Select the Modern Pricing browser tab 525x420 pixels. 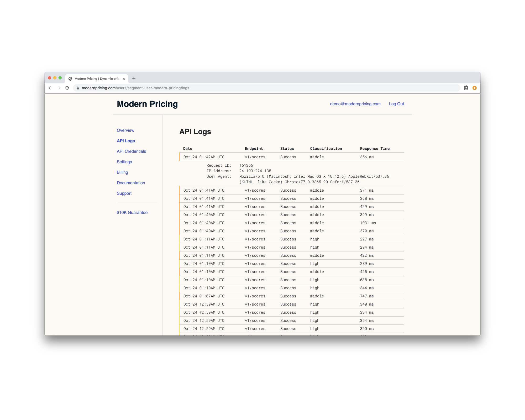[x=97, y=79]
